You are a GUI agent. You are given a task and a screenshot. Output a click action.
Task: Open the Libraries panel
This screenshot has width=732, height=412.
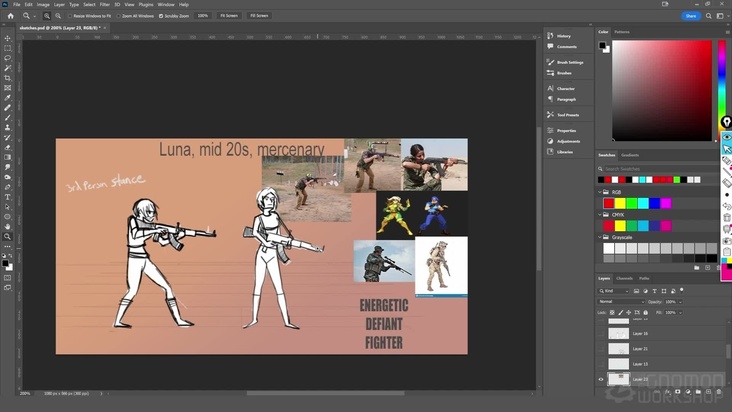pos(565,152)
